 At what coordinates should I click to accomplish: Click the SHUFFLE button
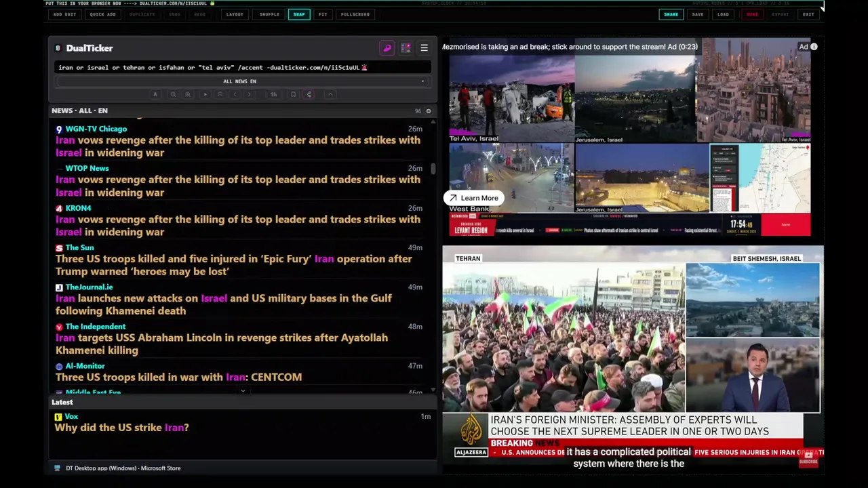pyautogui.click(x=269, y=14)
